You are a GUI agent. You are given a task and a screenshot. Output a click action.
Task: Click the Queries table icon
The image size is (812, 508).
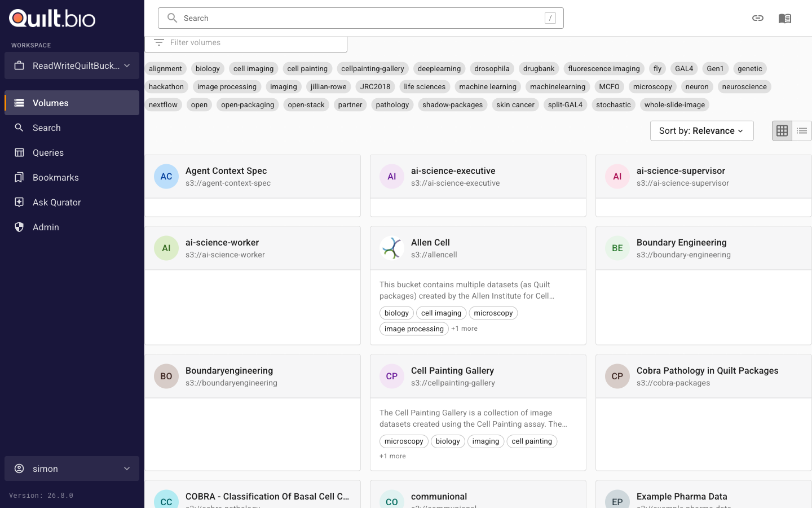[x=19, y=152]
